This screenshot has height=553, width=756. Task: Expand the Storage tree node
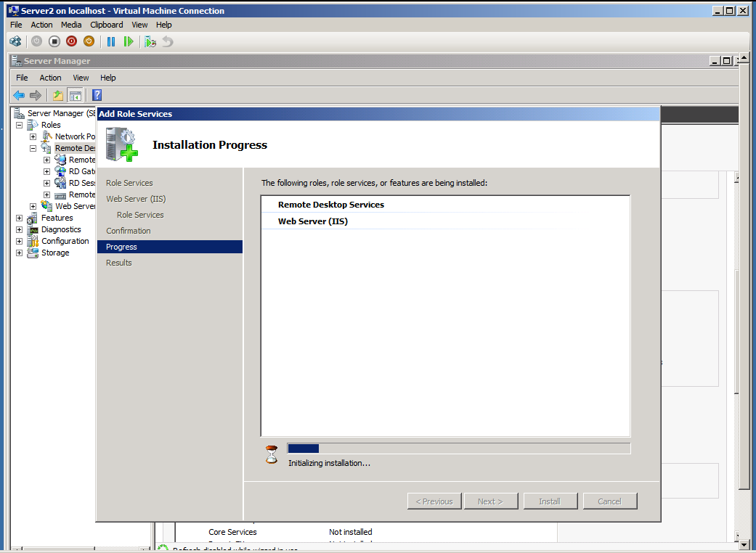point(20,253)
